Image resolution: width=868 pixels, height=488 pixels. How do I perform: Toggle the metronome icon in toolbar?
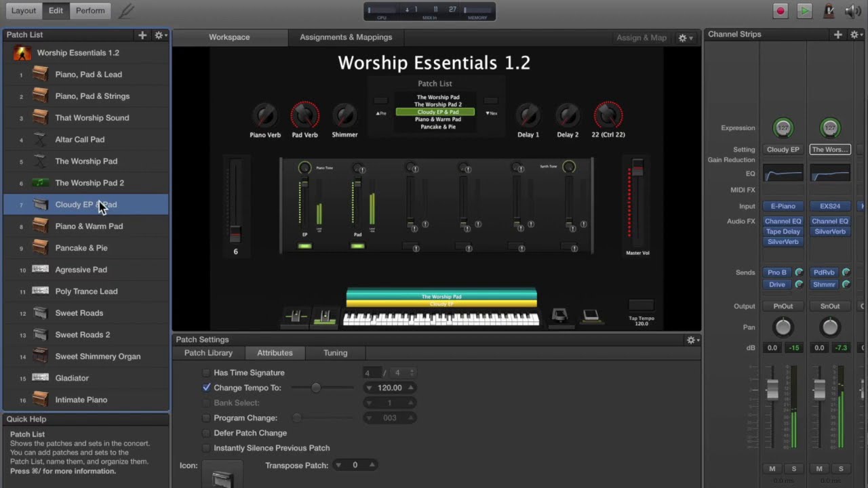[x=828, y=11]
